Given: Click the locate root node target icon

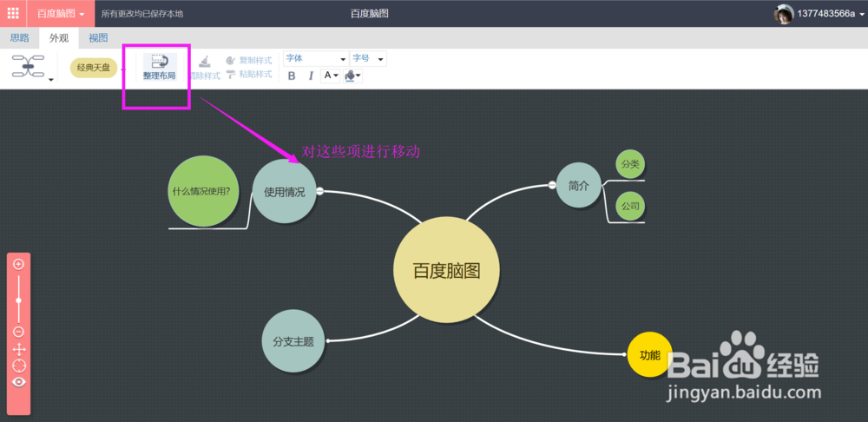Looking at the screenshot, I should coord(19,366).
